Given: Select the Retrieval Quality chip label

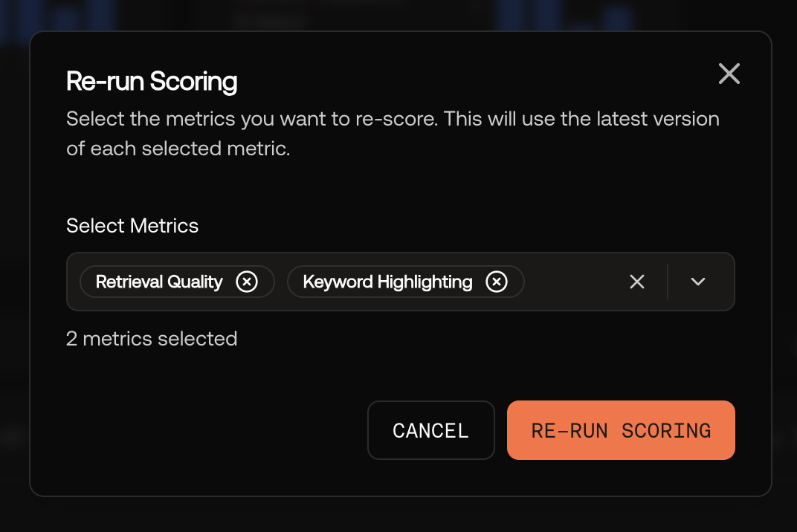Looking at the screenshot, I should tap(159, 282).
